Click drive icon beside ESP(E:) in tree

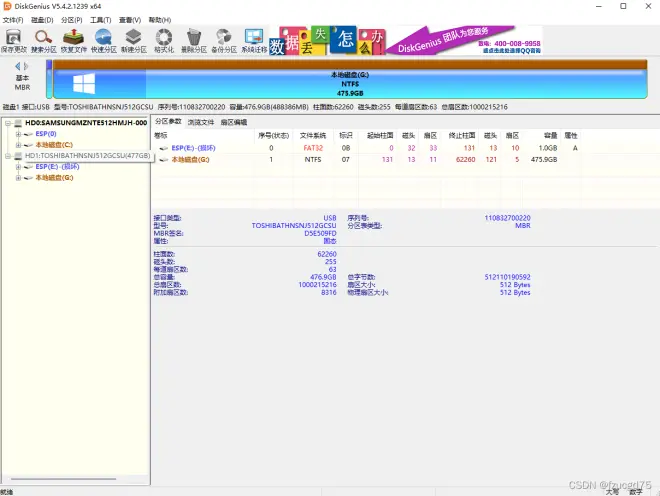click(28, 167)
